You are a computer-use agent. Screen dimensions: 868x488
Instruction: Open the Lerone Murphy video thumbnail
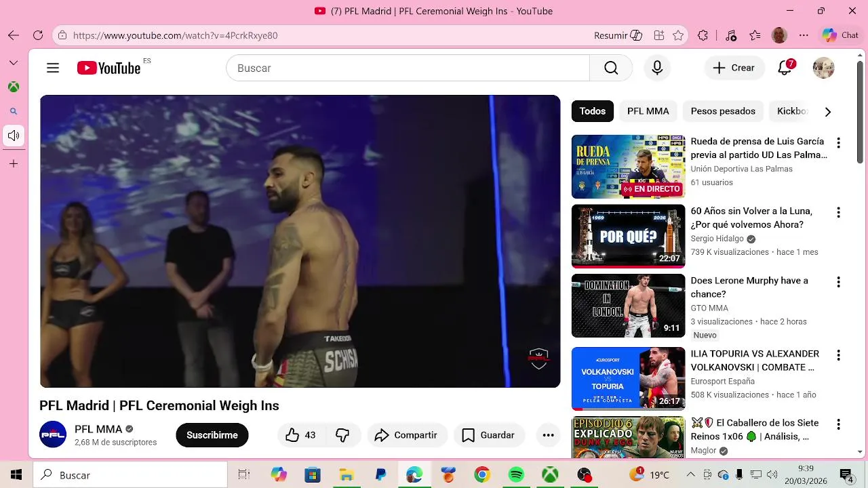pos(628,306)
